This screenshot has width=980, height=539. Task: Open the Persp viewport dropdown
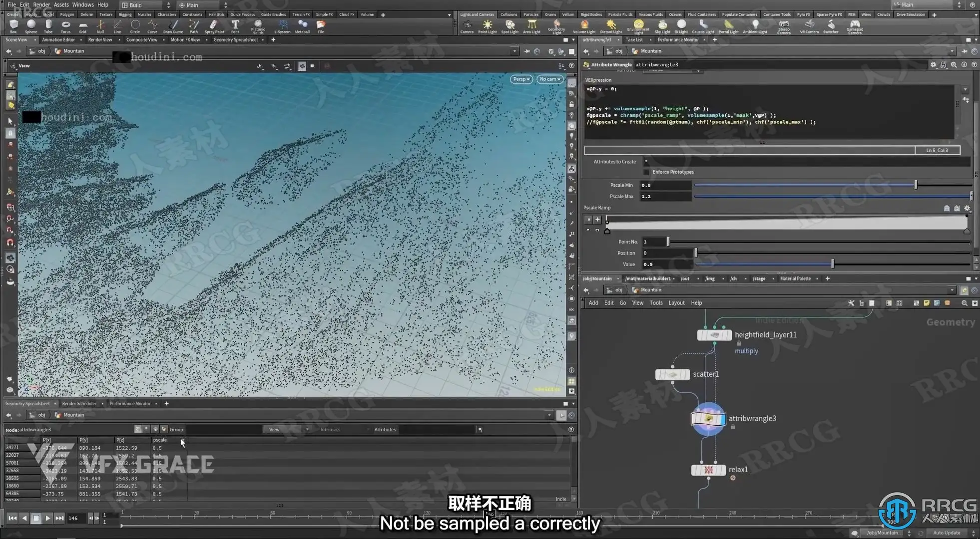coord(521,79)
